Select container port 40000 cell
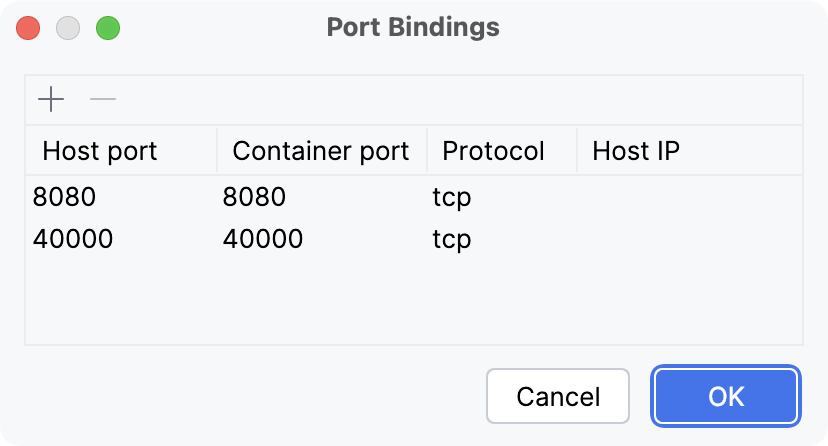This screenshot has width=828, height=446. [x=263, y=239]
